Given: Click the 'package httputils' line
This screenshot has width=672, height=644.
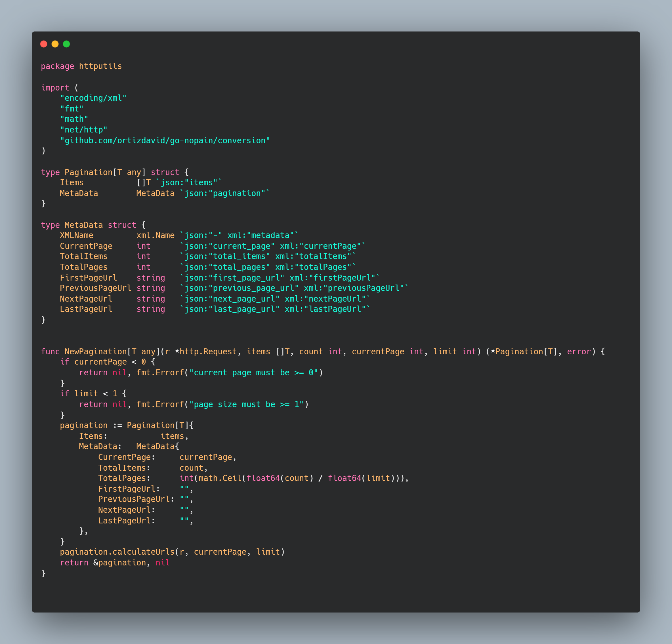Looking at the screenshot, I should [x=81, y=66].
